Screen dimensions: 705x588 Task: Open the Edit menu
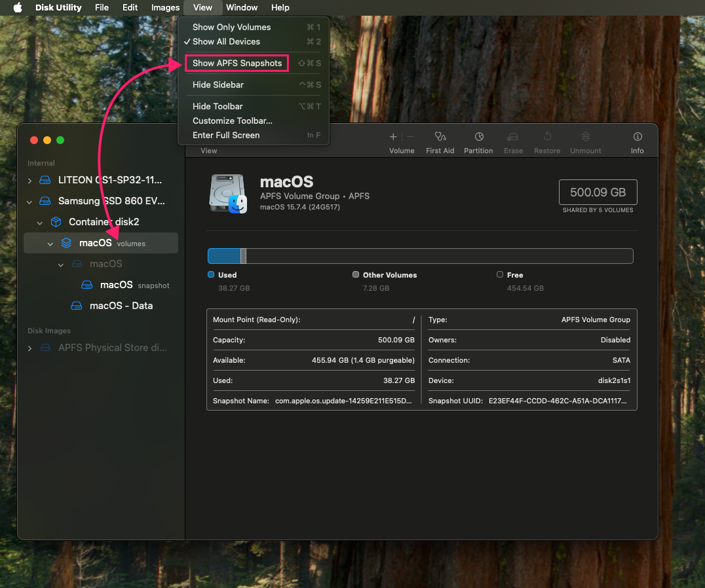click(130, 8)
